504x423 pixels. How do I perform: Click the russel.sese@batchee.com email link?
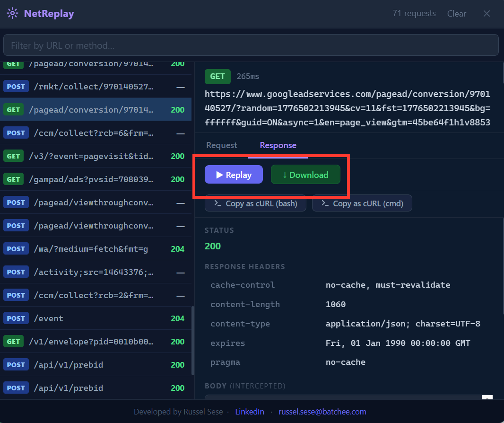click(x=322, y=412)
